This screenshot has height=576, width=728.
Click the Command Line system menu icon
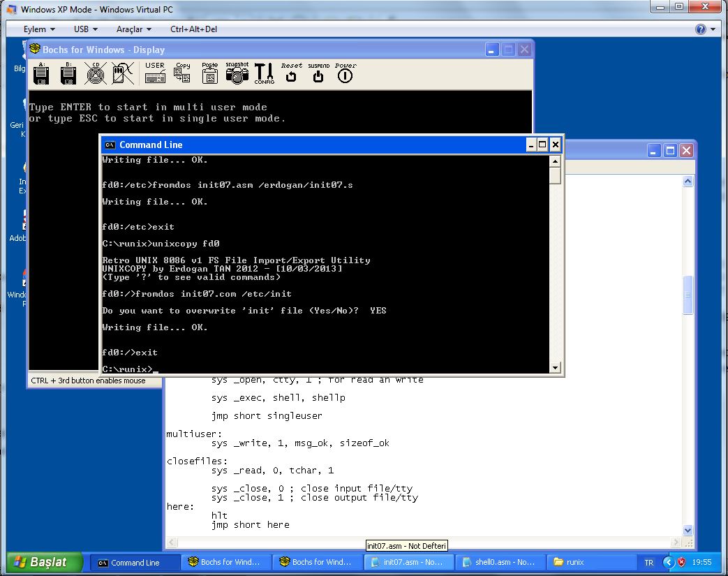110,145
